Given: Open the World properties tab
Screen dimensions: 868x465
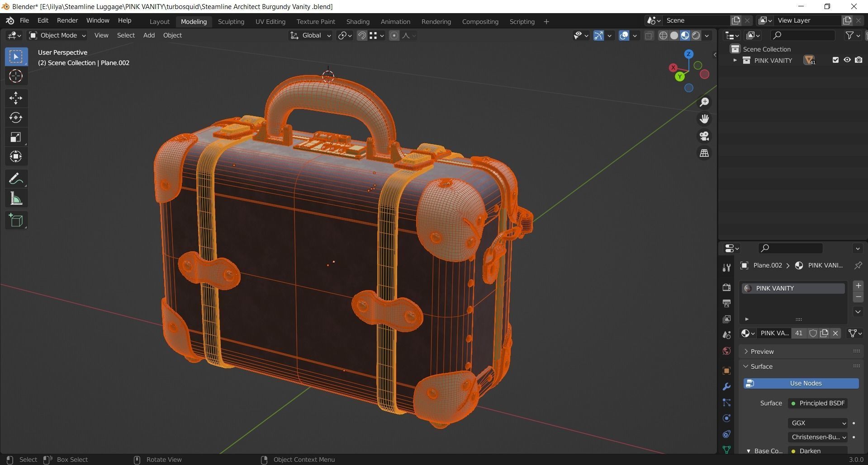Looking at the screenshot, I should [726, 351].
